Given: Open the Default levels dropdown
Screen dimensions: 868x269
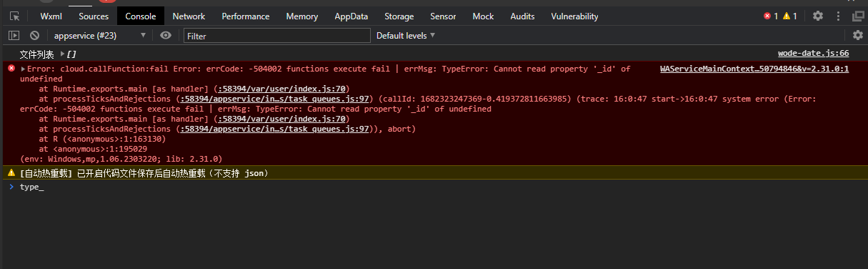Looking at the screenshot, I should click(406, 35).
